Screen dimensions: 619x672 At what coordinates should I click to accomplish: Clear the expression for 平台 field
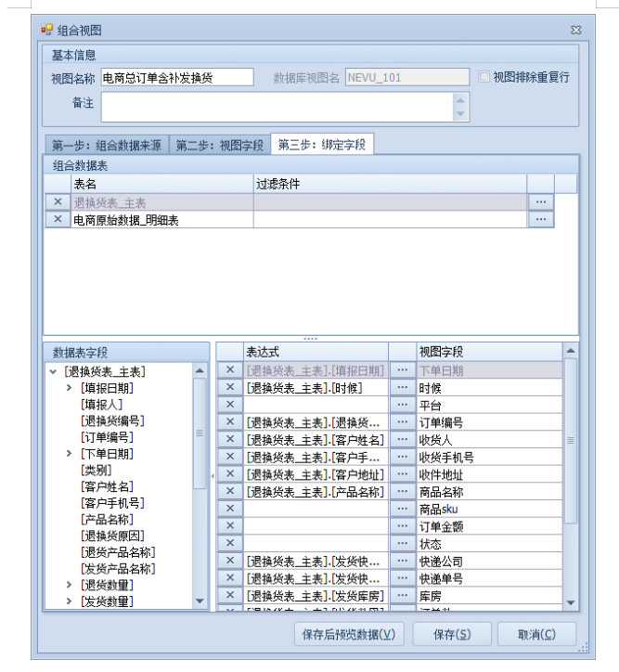coord(230,405)
